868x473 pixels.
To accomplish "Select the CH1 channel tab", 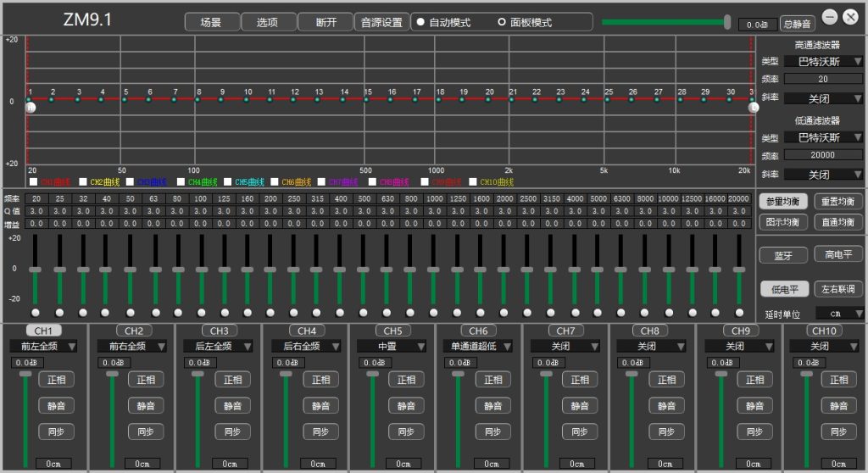I will pyautogui.click(x=44, y=331).
